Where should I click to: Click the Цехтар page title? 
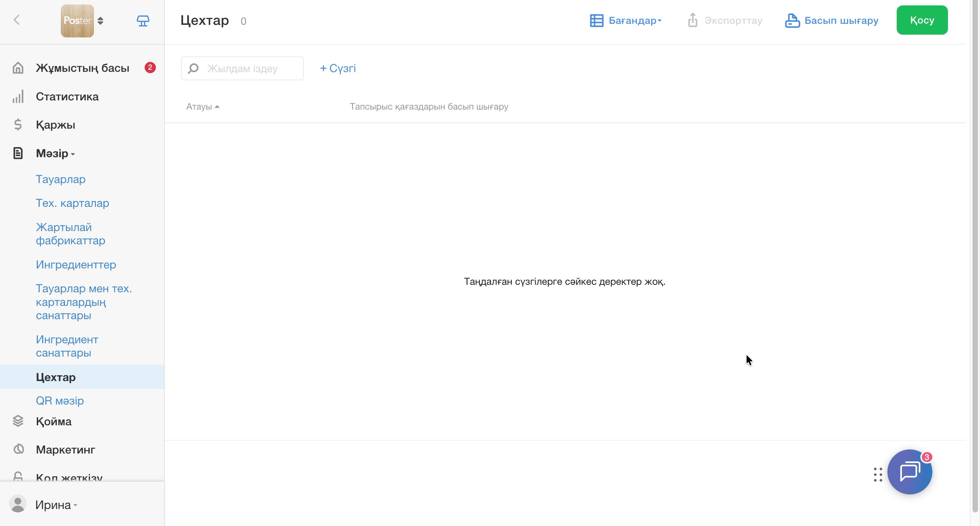click(x=205, y=20)
